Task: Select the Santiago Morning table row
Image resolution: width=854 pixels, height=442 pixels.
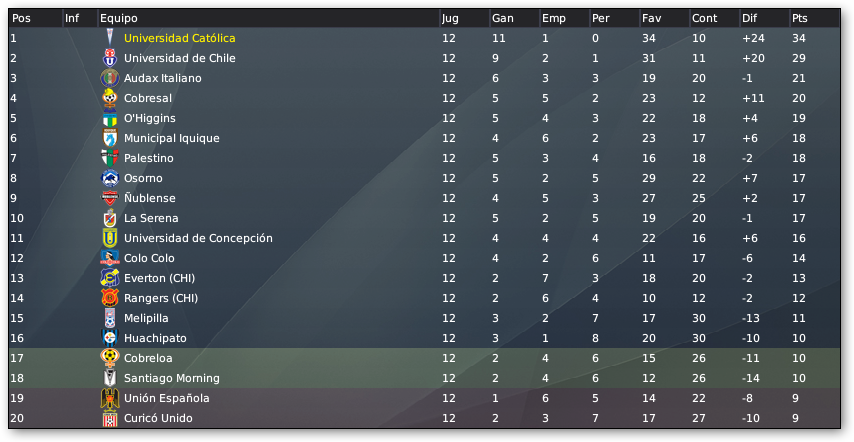Action: pos(424,378)
